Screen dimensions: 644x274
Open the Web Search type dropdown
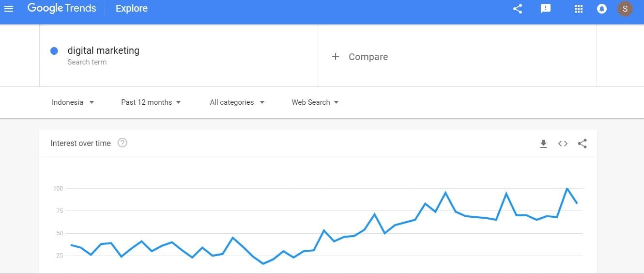coord(315,102)
